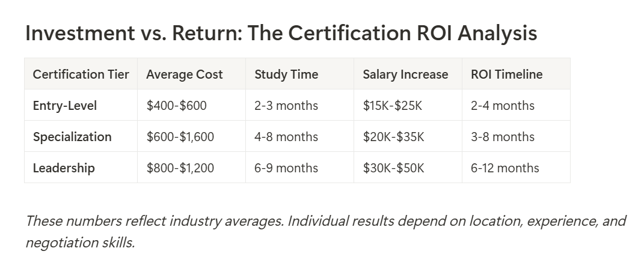The image size is (644, 275).
Task: Click the $20K-$35K salary increase cell
Action: (x=393, y=137)
